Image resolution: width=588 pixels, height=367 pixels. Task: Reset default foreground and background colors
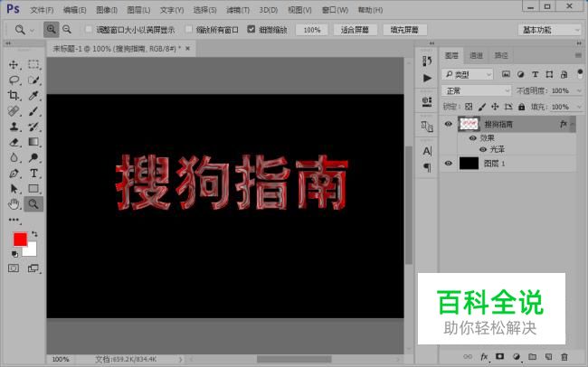click(x=14, y=254)
